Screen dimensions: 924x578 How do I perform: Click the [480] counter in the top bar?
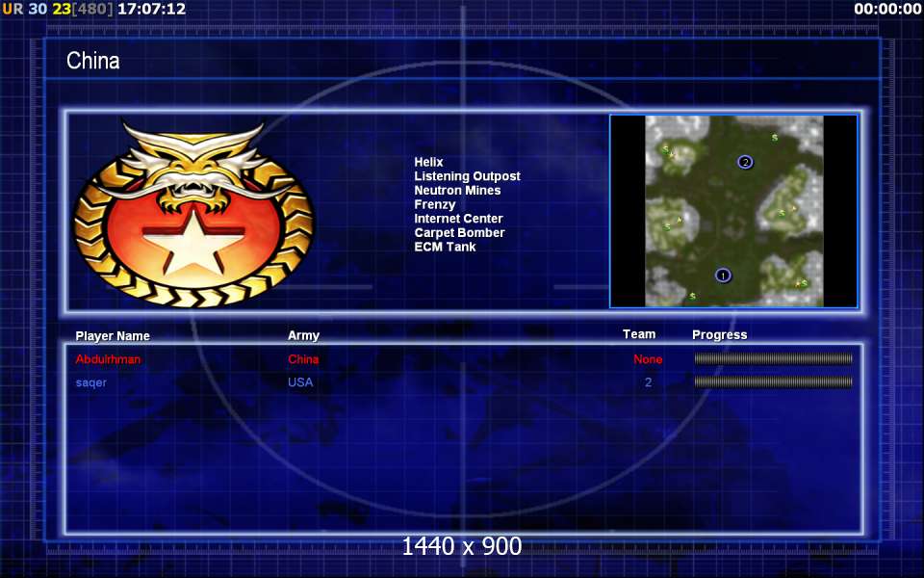(x=92, y=9)
